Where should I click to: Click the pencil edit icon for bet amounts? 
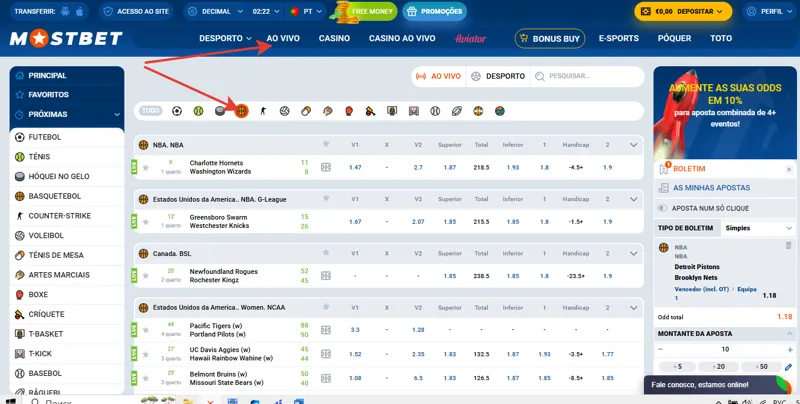point(789,367)
